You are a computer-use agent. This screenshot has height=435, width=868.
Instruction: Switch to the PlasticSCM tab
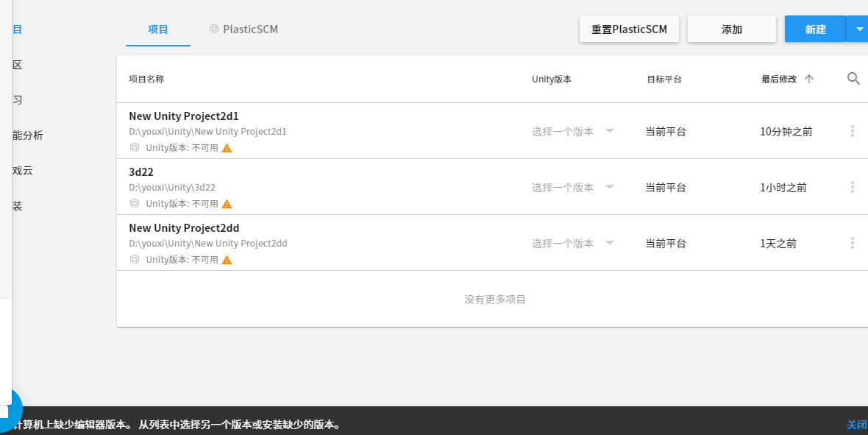click(243, 29)
